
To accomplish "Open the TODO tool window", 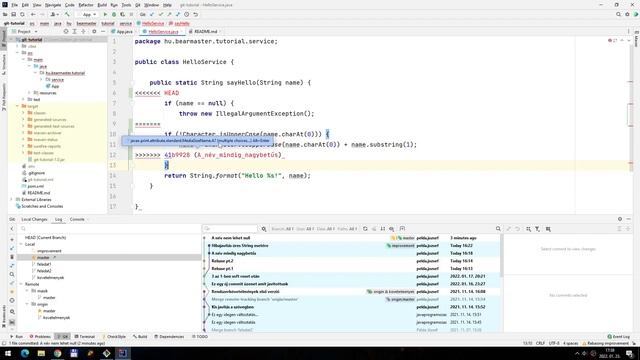I will [200, 337].
